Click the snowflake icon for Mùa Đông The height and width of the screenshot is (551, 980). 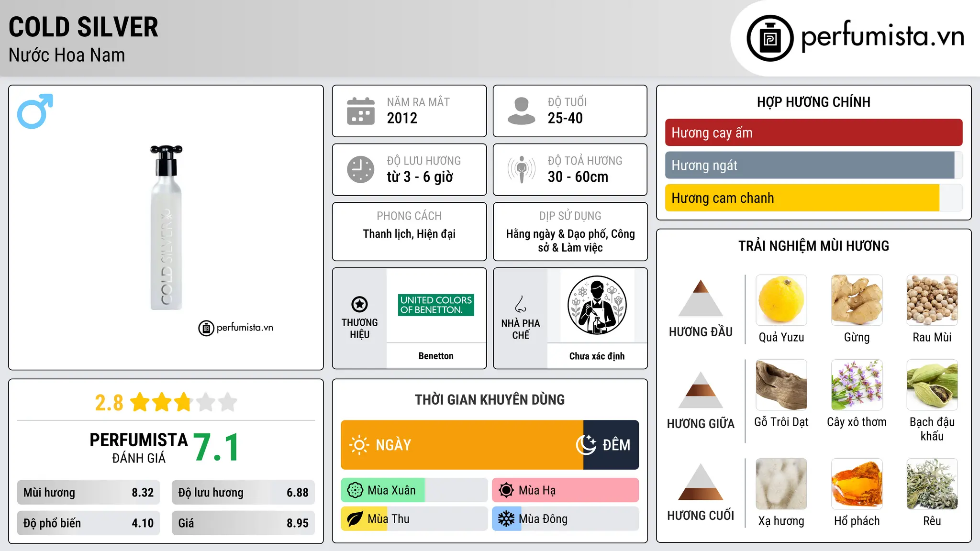(506, 519)
